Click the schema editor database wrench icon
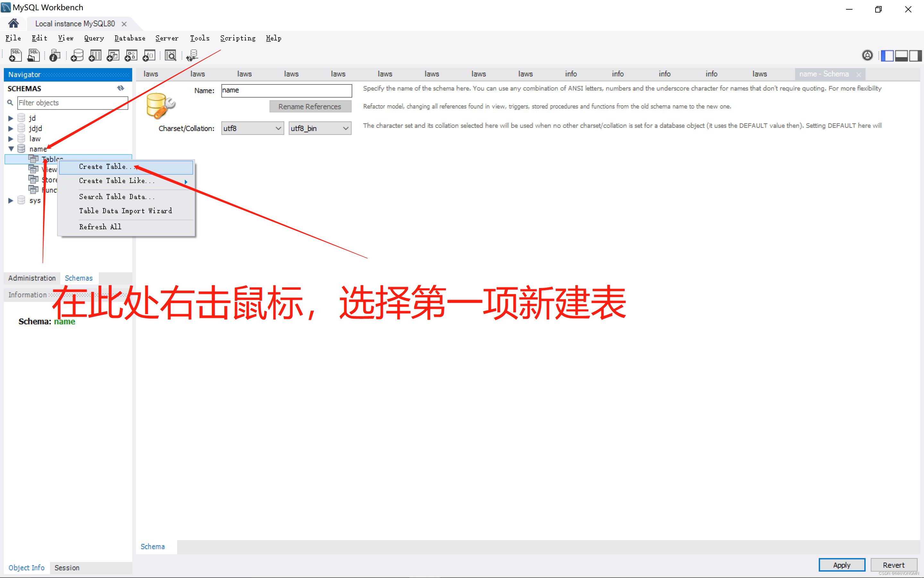Viewport: 924px width, 578px height. pyautogui.click(x=160, y=106)
